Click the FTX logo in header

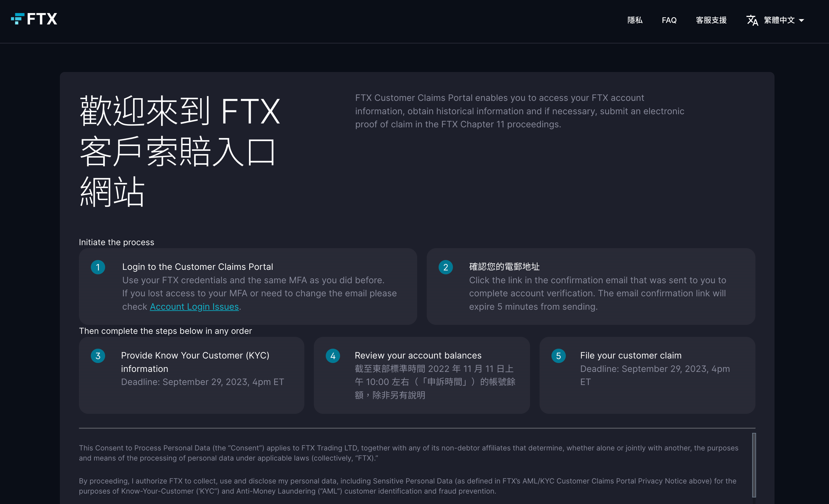point(34,19)
